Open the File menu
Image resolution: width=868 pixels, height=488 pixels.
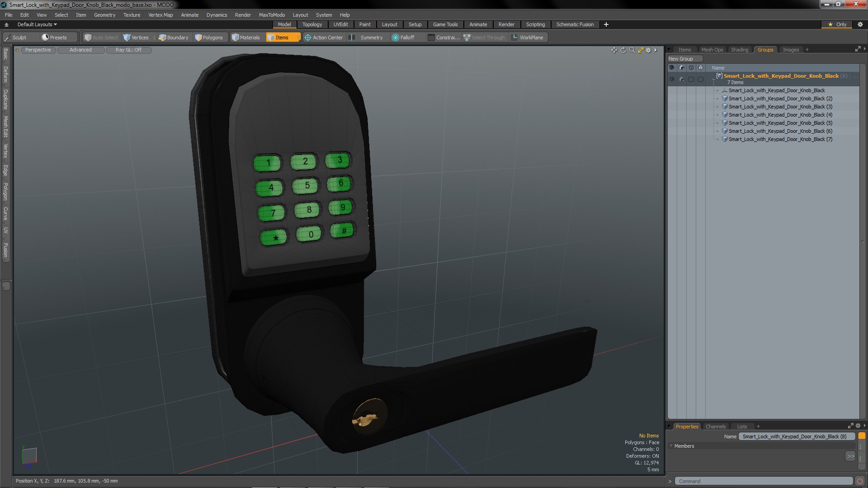pos(9,15)
